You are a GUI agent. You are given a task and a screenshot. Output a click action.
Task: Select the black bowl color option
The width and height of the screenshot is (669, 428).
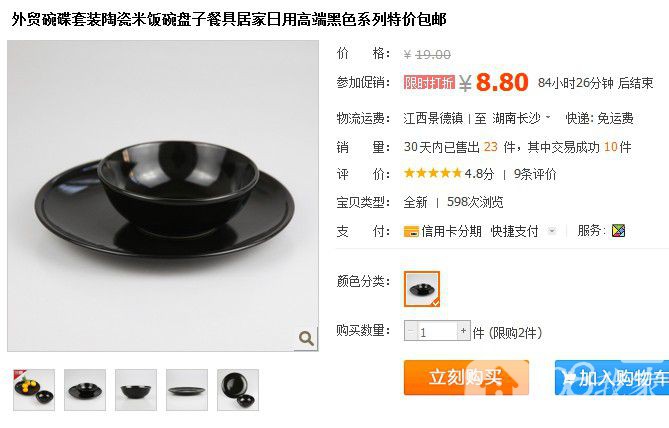pyautogui.click(x=422, y=289)
